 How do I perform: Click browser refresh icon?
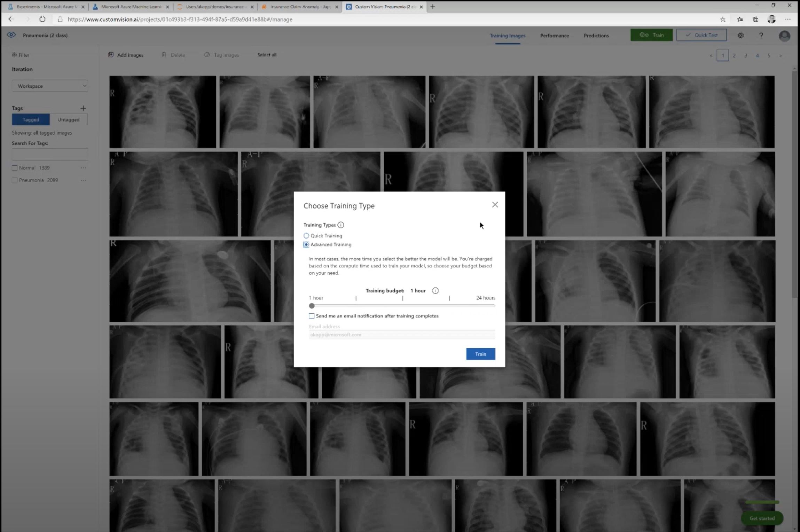click(x=42, y=19)
